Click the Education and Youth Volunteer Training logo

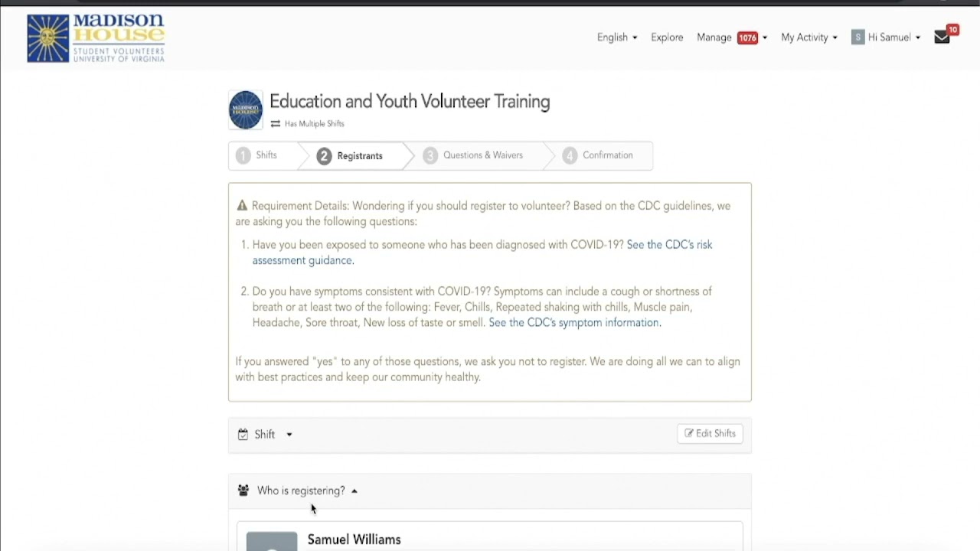(246, 110)
